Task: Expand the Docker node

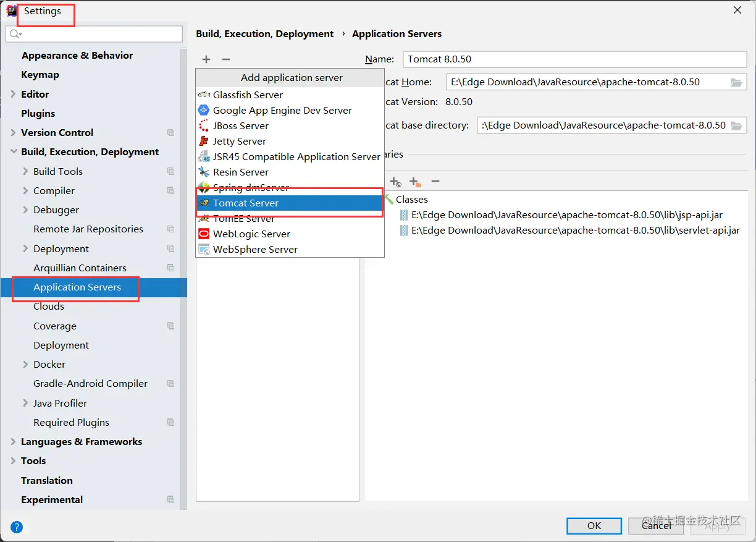Action: point(25,364)
